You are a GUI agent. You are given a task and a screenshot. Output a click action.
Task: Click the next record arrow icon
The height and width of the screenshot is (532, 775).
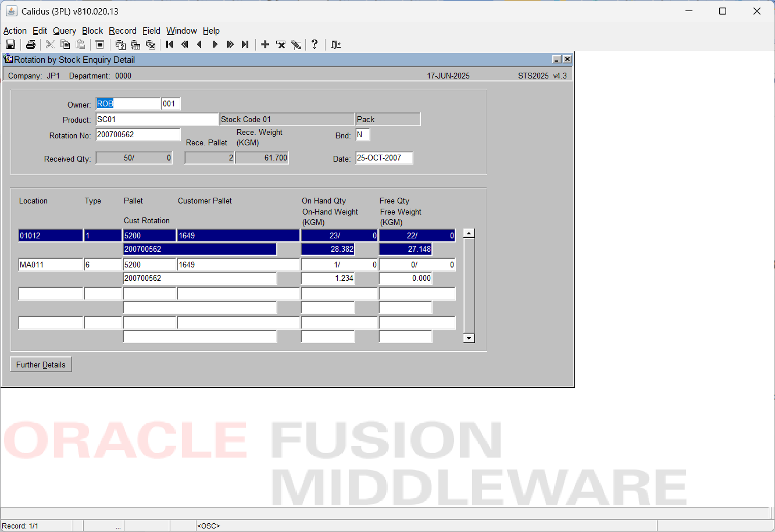[x=215, y=45]
